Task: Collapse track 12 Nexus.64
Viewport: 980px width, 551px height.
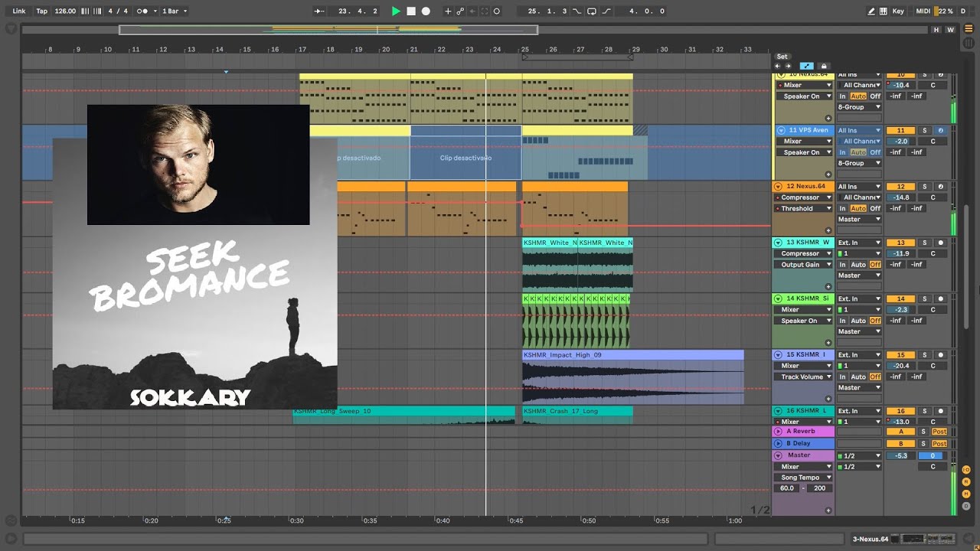Action: tap(779, 187)
